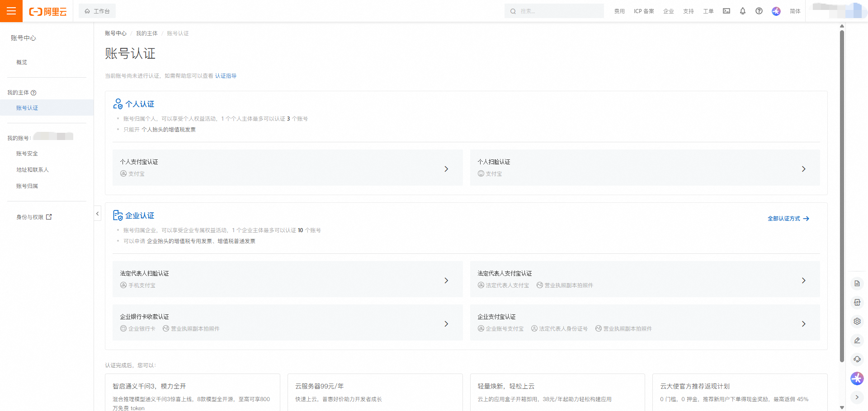Open Cloud Shell terminal icon in header

coord(726,11)
